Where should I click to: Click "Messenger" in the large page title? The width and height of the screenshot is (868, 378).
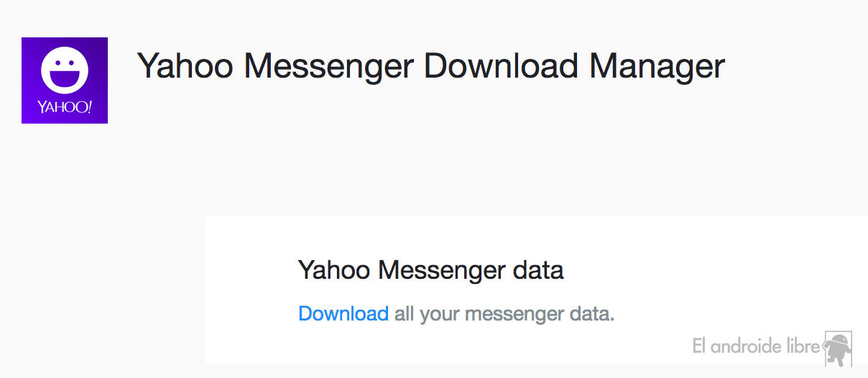coord(328,66)
